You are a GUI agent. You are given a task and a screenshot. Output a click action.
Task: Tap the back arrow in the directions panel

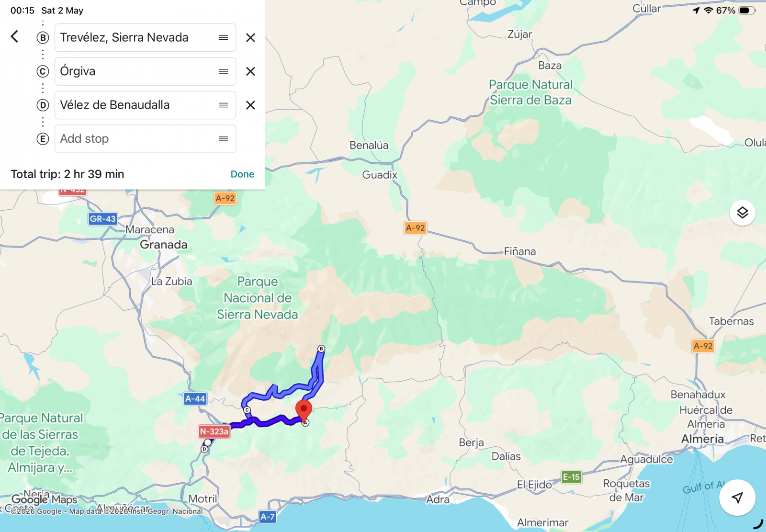pyautogui.click(x=15, y=36)
